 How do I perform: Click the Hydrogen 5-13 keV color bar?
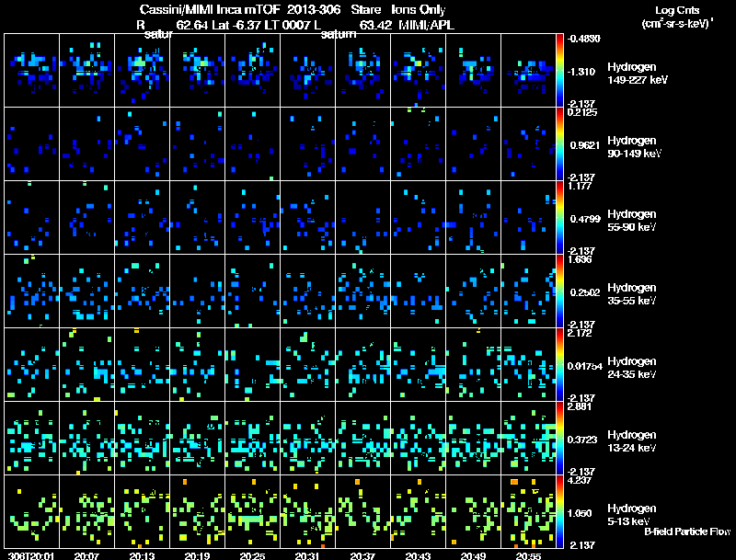coord(561,511)
